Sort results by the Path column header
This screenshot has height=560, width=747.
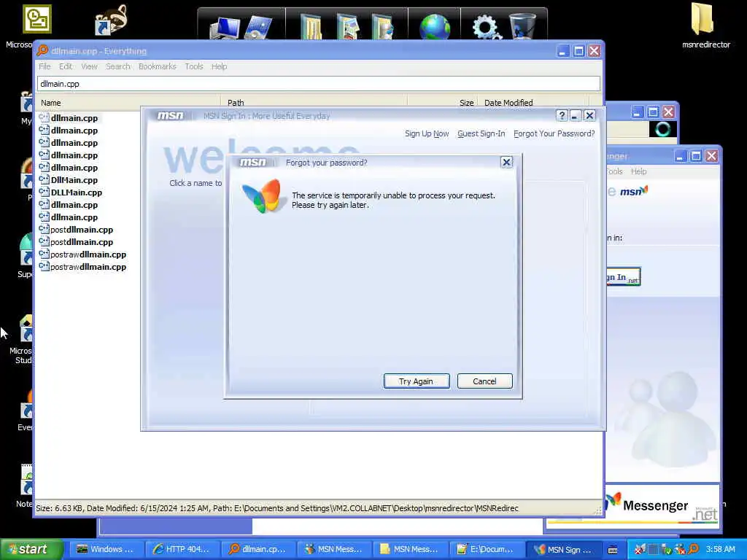click(314, 102)
